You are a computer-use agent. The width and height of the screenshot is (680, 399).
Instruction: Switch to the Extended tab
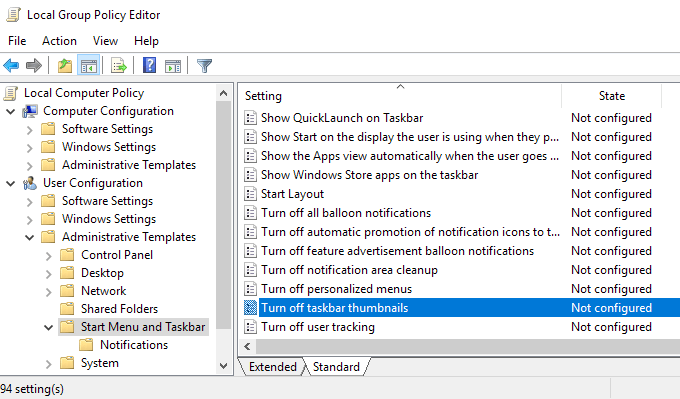click(x=272, y=367)
